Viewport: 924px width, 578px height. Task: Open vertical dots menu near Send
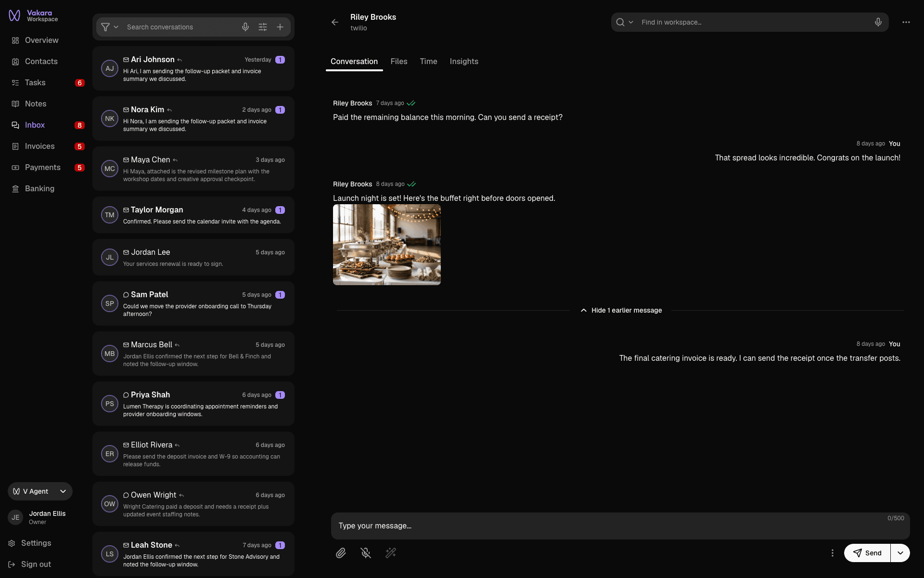pyautogui.click(x=833, y=553)
